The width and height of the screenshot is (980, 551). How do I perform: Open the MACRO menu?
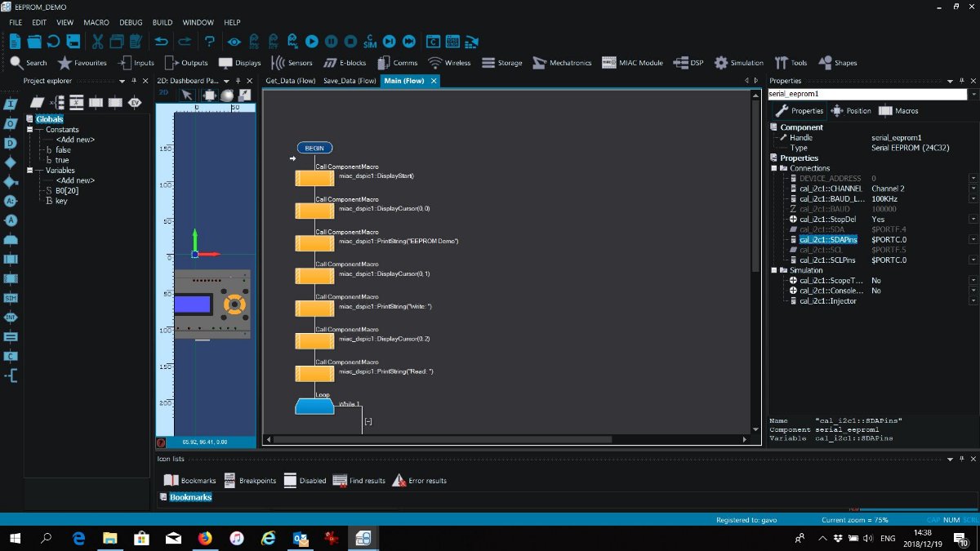point(96,22)
